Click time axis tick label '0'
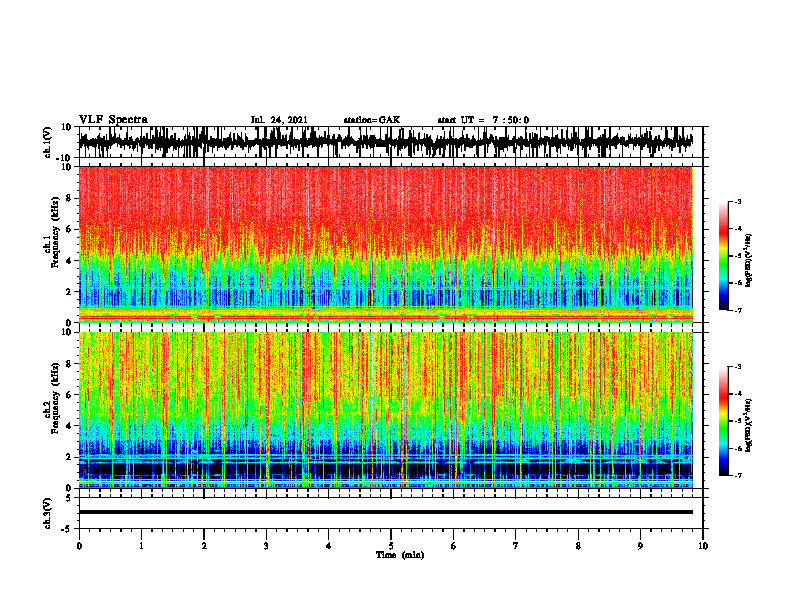Viewport: 792px width, 612px height. pyautogui.click(x=79, y=546)
